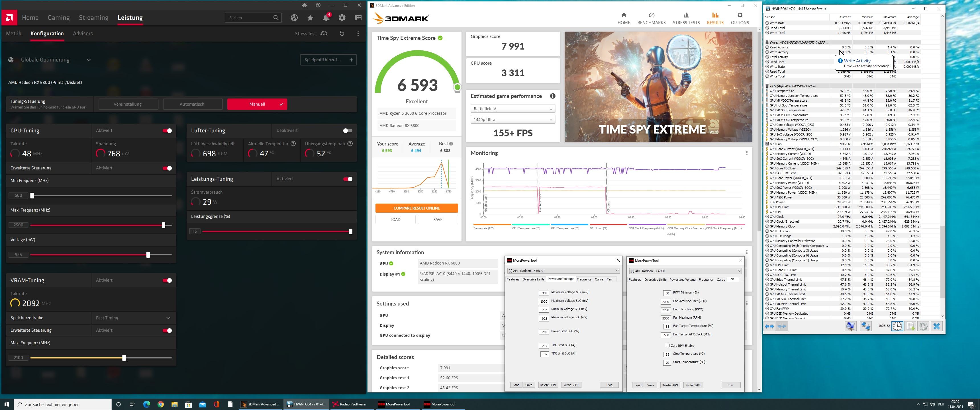Adjust Max. Frequenz GPU slider handle

pyautogui.click(x=164, y=225)
